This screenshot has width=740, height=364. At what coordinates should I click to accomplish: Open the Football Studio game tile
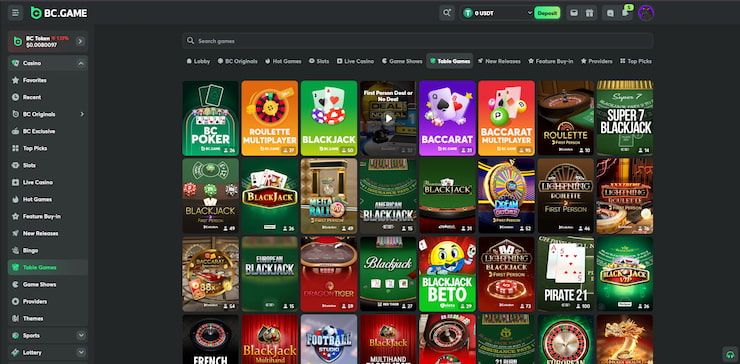329,339
